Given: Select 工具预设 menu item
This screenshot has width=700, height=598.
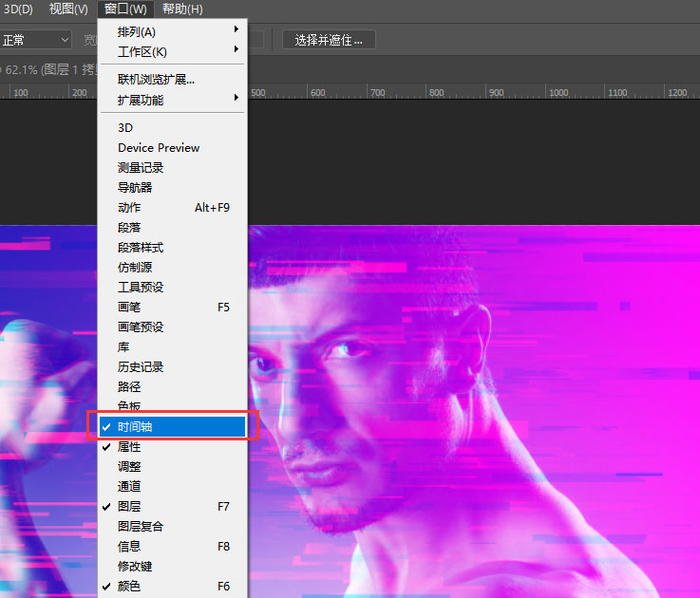Looking at the screenshot, I should 172,287.
